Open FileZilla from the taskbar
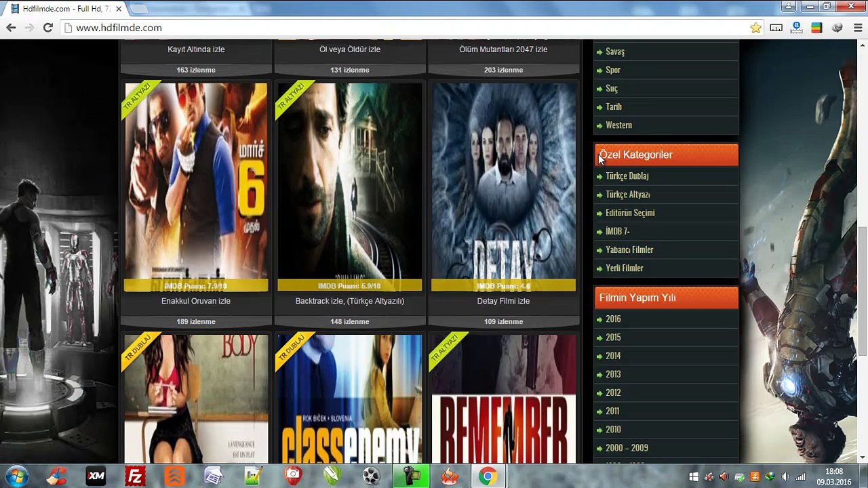 coord(135,476)
